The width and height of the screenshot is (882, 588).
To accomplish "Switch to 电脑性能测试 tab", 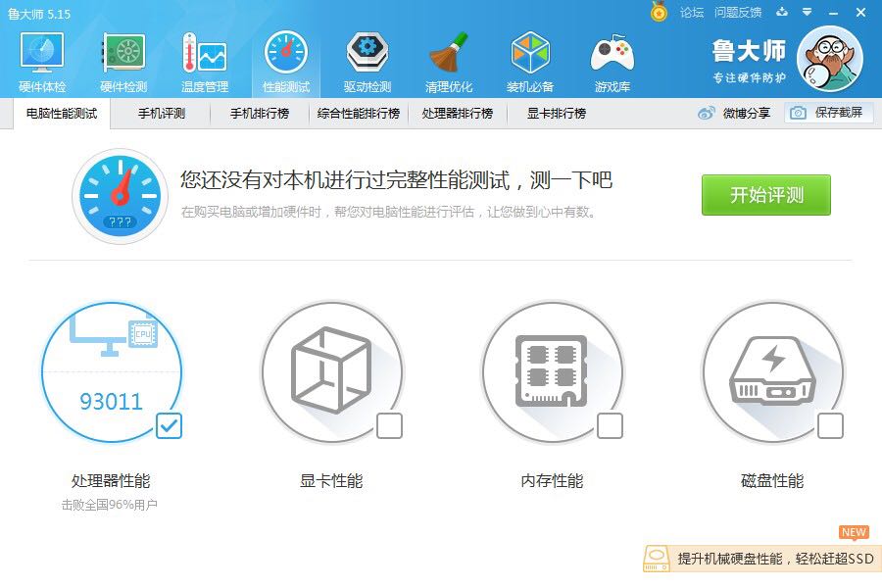I will (62, 114).
